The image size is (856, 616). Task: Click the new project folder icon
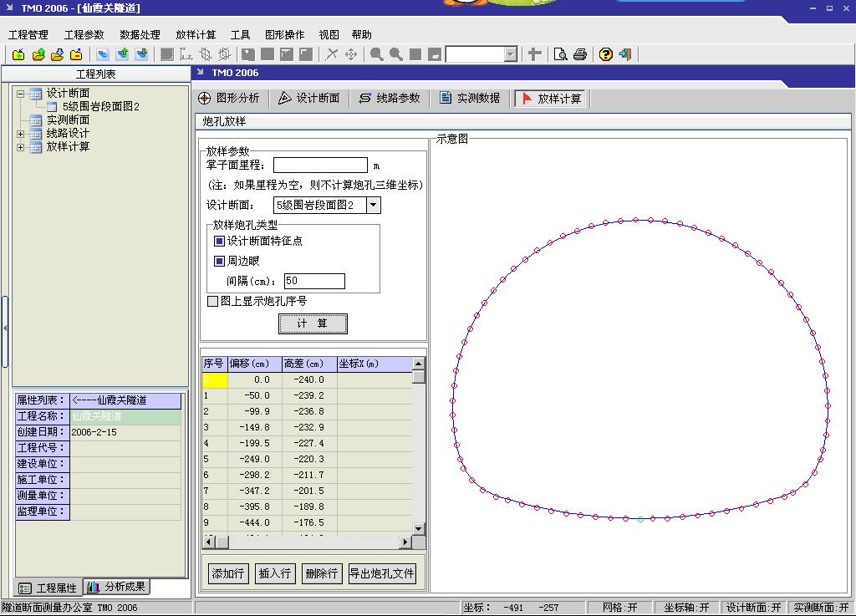(18, 55)
